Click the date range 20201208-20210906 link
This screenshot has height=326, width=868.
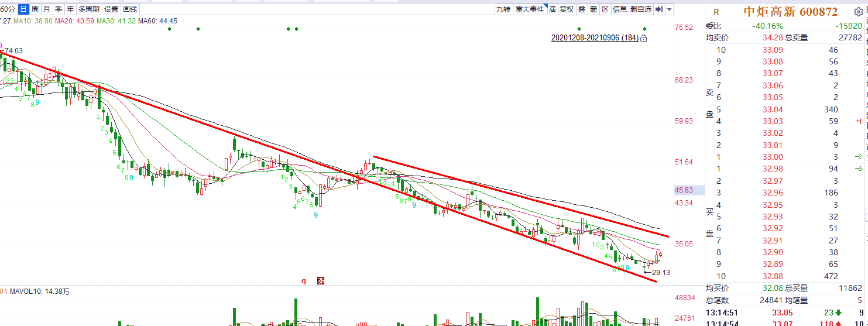pos(595,38)
